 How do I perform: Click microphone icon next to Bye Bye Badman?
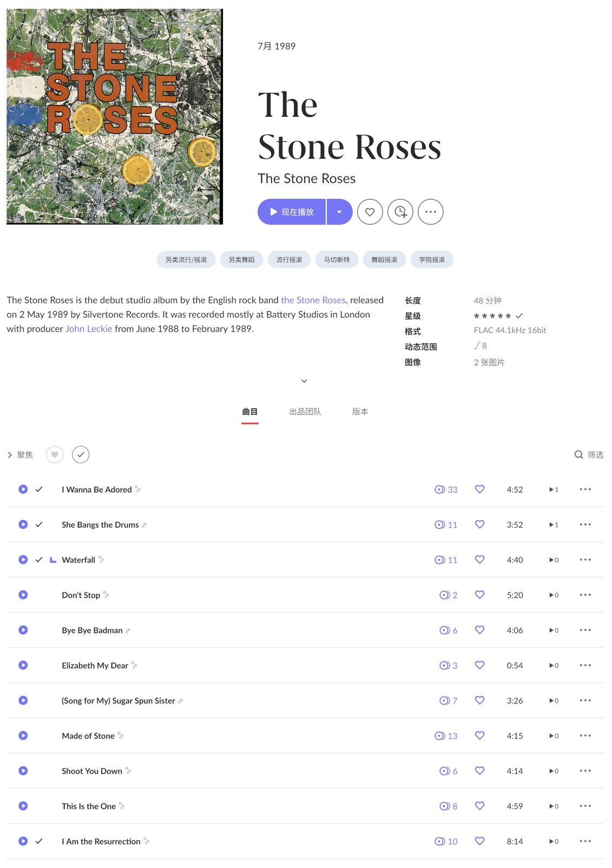coord(128,630)
